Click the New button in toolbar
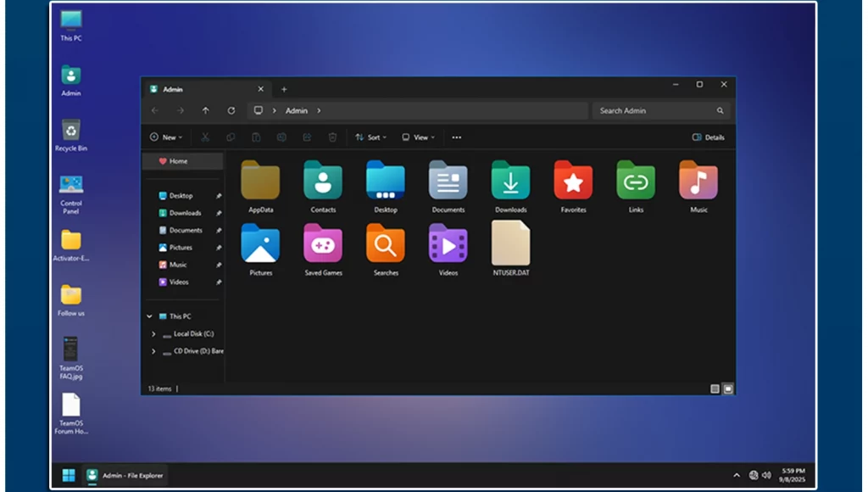 (165, 137)
